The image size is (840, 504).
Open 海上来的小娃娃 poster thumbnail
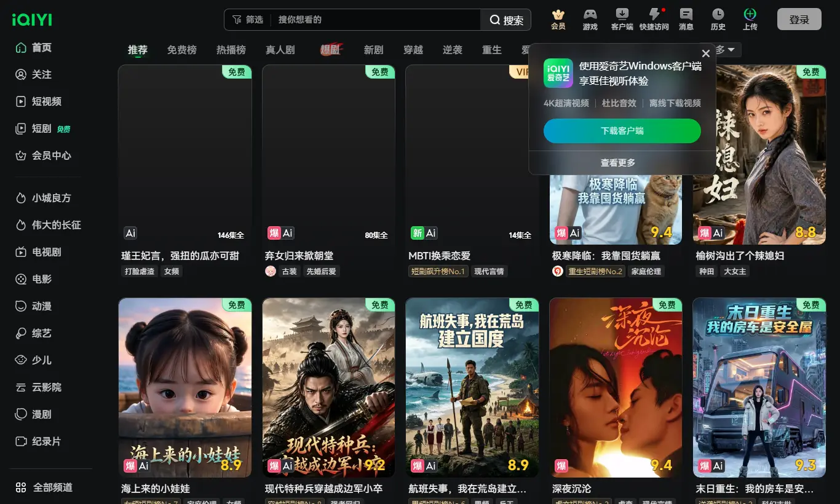185,387
